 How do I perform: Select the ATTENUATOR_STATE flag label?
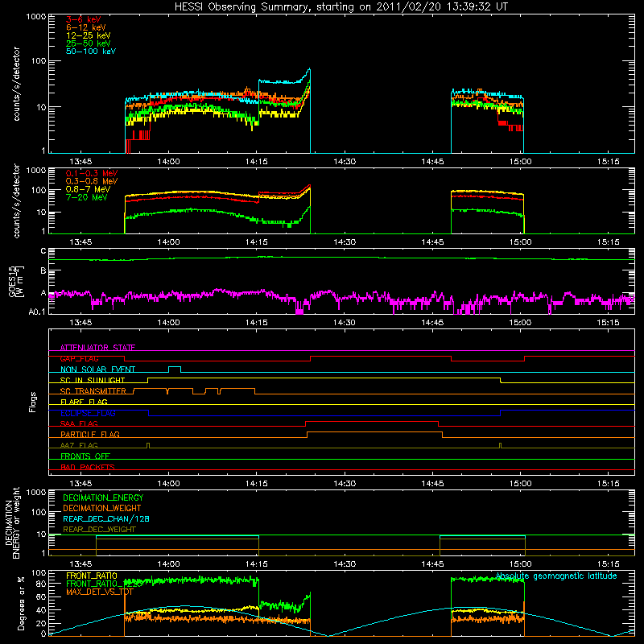click(x=97, y=348)
